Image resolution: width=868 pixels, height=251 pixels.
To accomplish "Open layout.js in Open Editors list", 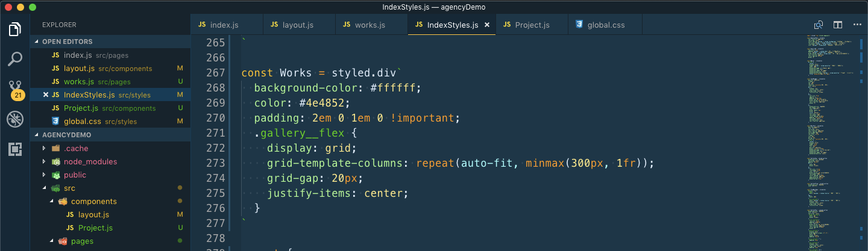I will pyautogui.click(x=78, y=69).
